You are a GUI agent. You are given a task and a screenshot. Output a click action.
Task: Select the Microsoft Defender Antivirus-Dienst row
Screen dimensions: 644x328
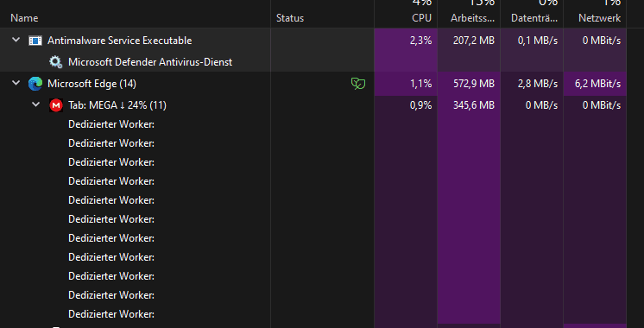313,62
